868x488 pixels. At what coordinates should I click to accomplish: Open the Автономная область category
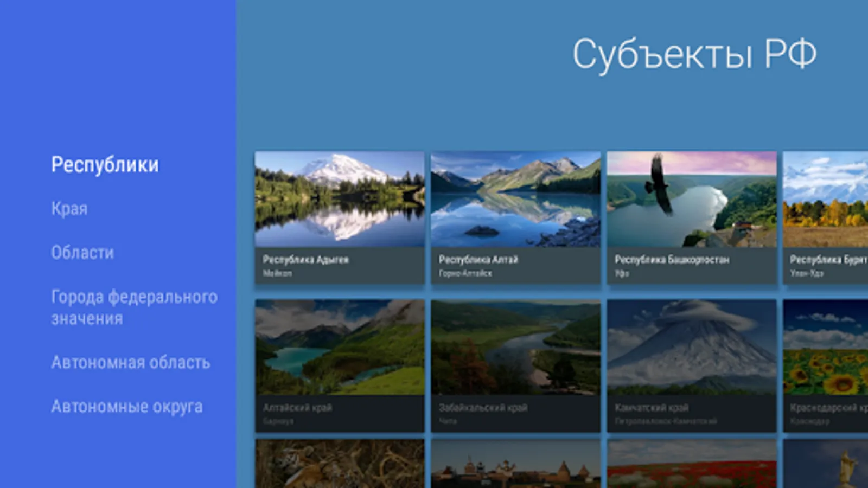coord(130,362)
